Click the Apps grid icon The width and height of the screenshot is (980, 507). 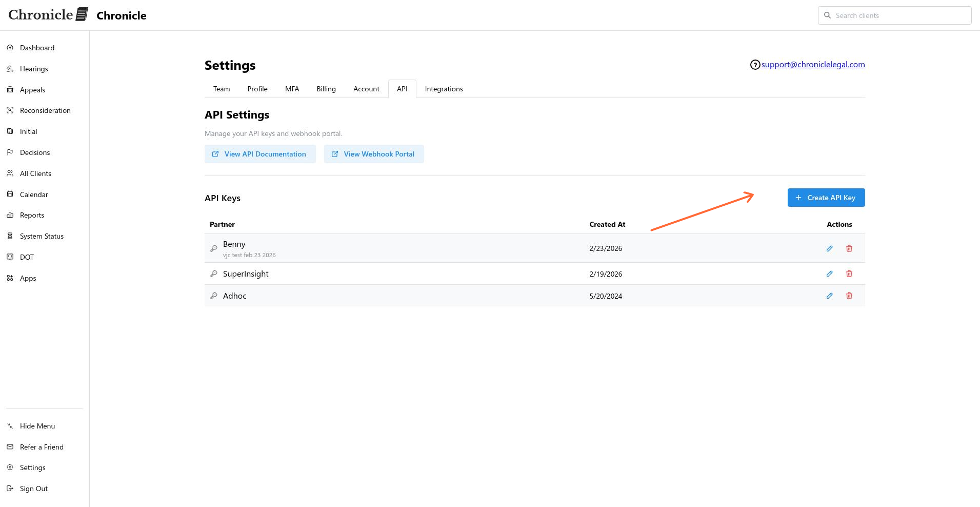[10, 278]
